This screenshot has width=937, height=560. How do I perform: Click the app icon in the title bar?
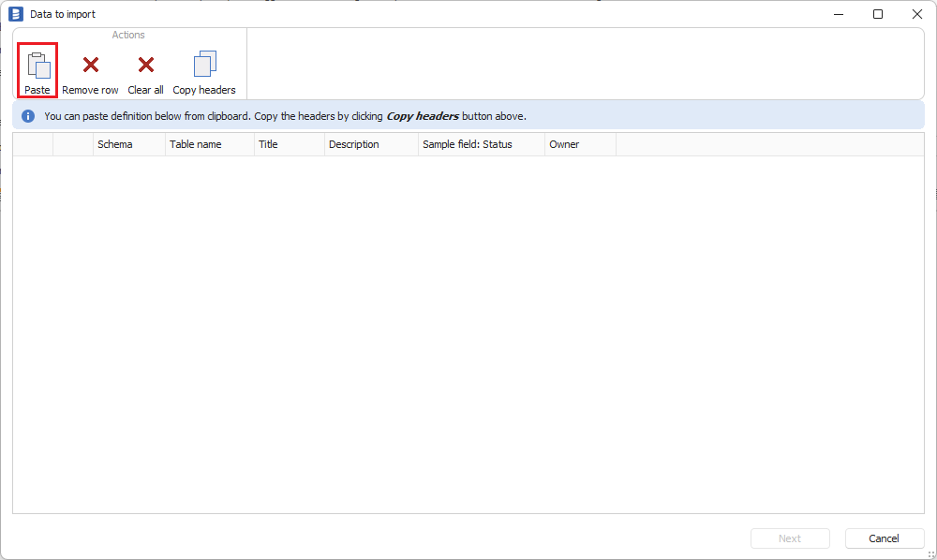tap(16, 14)
